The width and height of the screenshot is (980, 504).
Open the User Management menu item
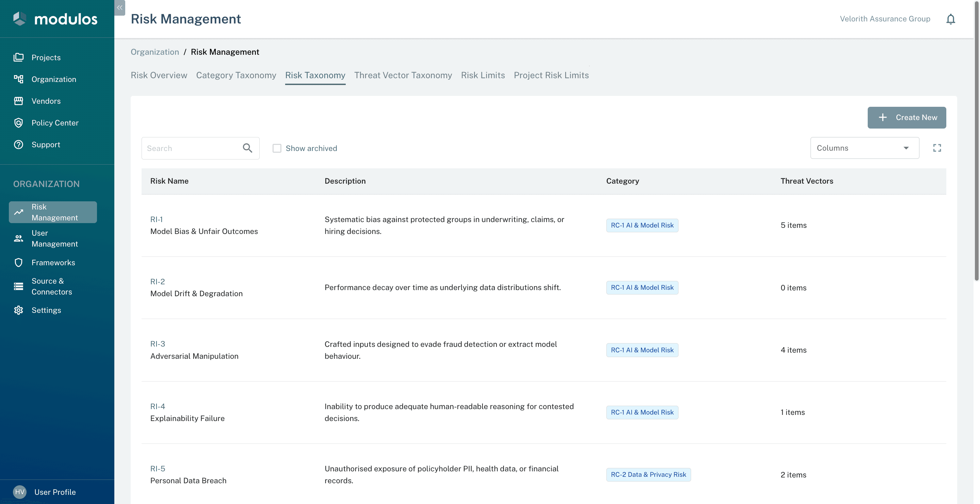pos(53,238)
